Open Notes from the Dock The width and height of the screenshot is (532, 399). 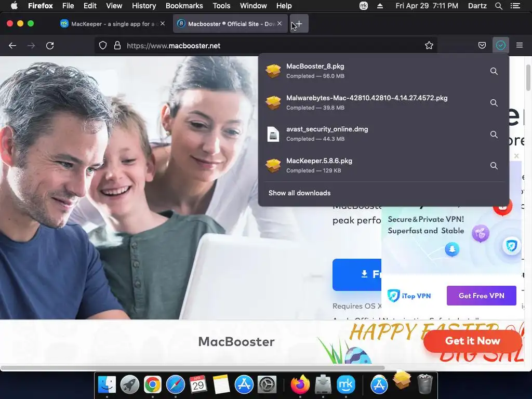(x=221, y=385)
